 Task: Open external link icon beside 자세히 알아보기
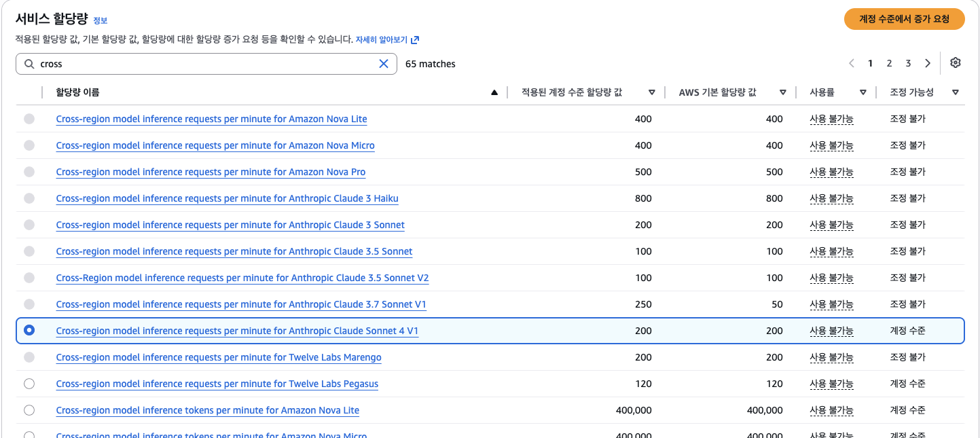[x=415, y=40]
